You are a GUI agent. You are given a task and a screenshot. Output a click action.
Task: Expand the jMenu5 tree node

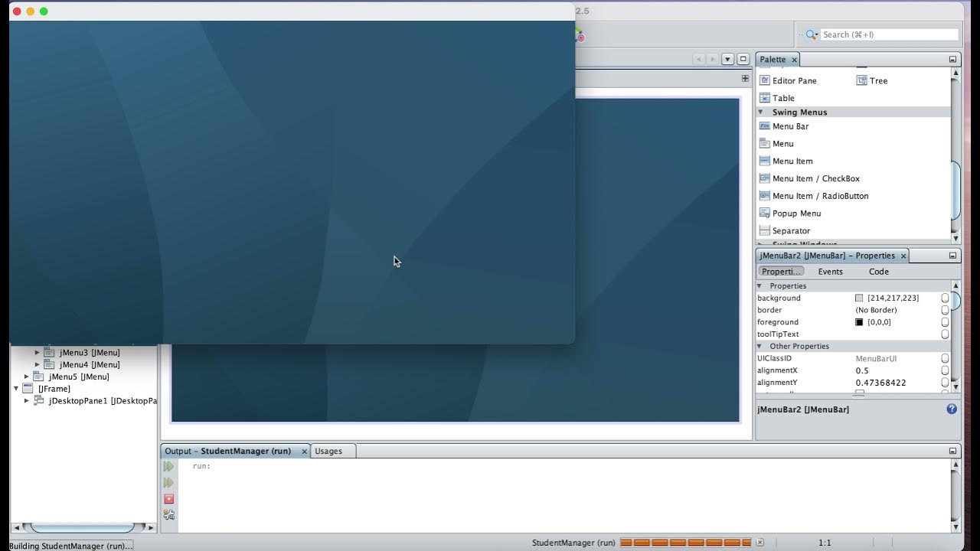pyautogui.click(x=27, y=377)
